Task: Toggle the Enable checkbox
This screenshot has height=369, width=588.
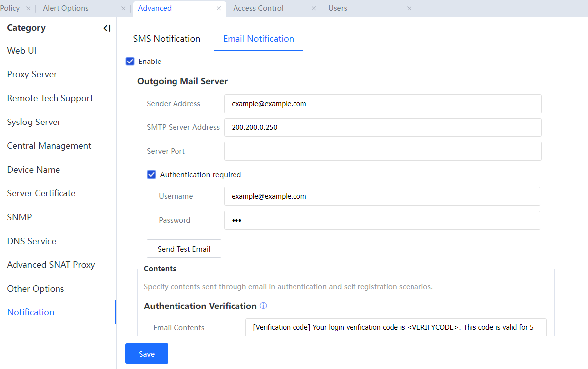Action: click(130, 61)
